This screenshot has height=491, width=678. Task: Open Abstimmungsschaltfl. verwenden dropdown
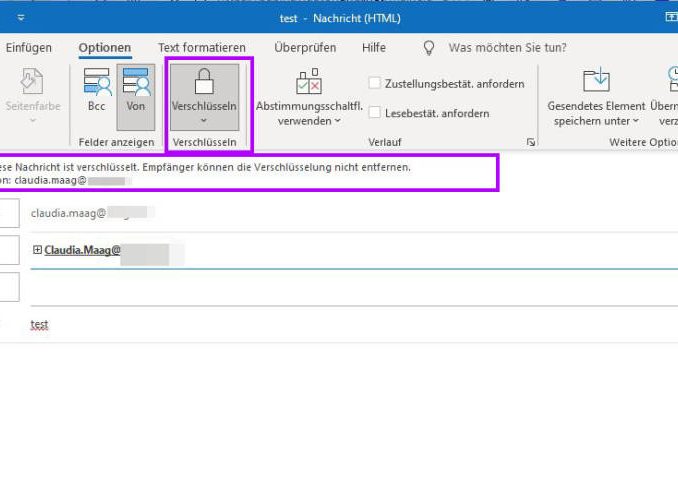[x=337, y=121]
